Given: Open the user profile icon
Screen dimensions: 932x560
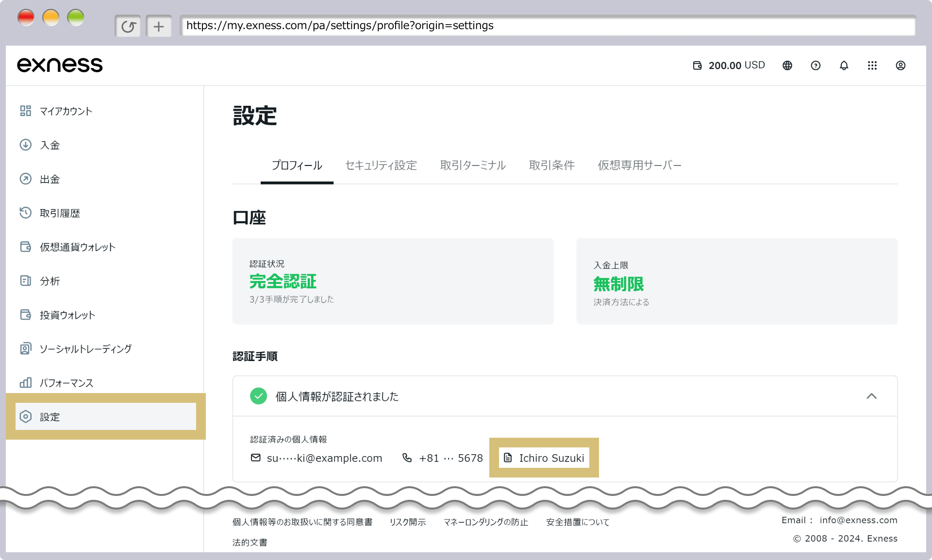Looking at the screenshot, I should (900, 66).
